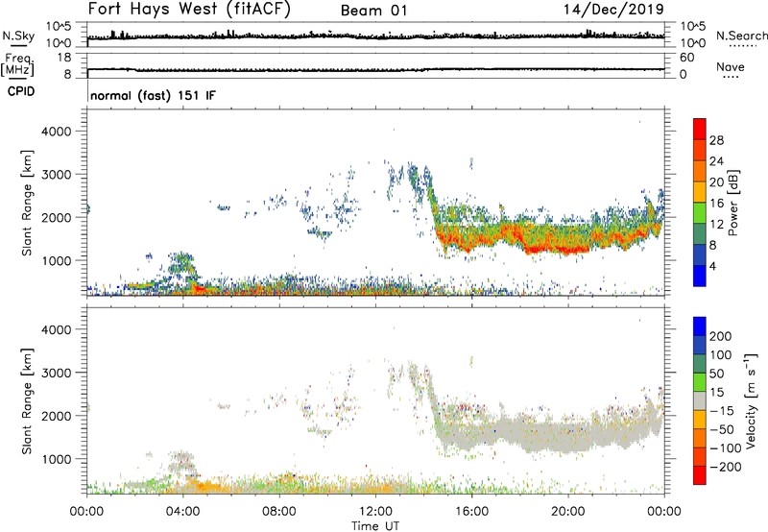768x532 pixels.
Task: Click the '08:00' time tick label
Action: point(279,512)
